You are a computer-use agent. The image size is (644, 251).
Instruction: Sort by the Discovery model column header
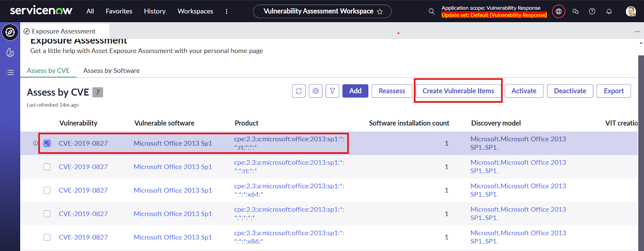[x=496, y=123]
